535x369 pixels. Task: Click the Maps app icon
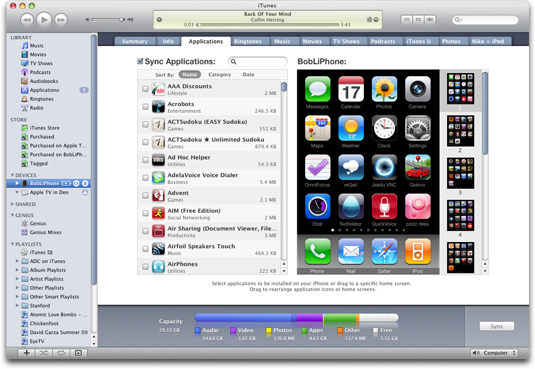click(x=317, y=128)
